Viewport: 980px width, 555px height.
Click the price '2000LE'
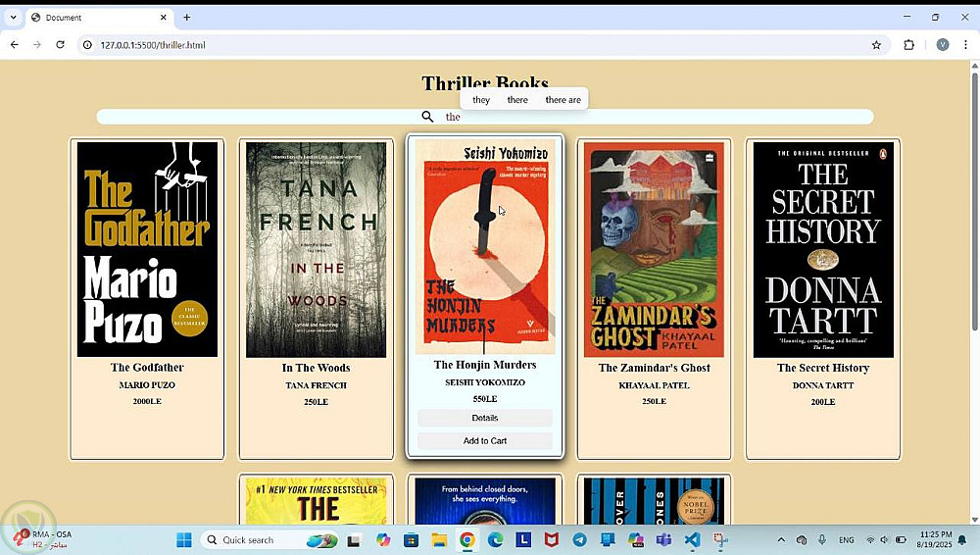pyautogui.click(x=147, y=401)
